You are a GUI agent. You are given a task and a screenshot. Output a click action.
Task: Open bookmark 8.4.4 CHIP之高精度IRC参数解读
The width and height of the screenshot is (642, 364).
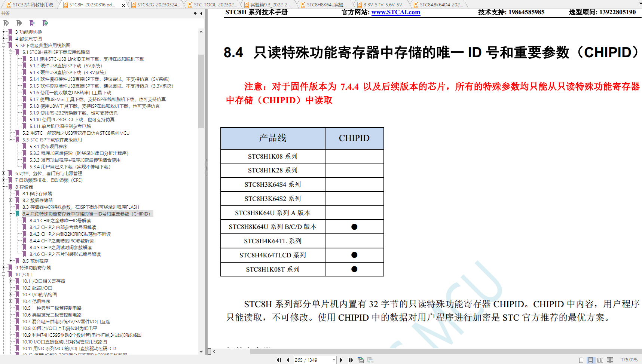[x=62, y=241]
